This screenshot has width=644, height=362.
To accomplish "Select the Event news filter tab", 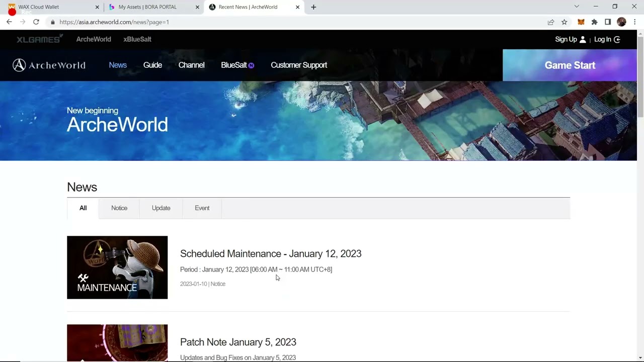I will coord(202,208).
